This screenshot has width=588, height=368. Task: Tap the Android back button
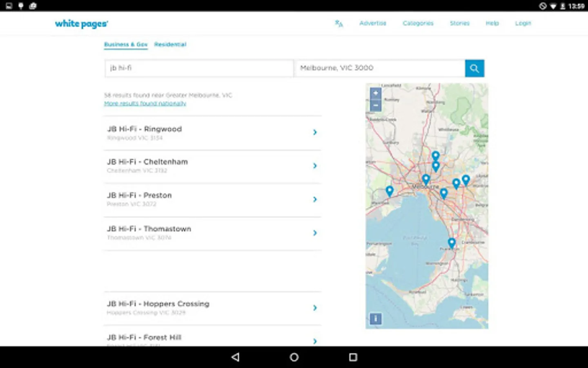coord(235,357)
